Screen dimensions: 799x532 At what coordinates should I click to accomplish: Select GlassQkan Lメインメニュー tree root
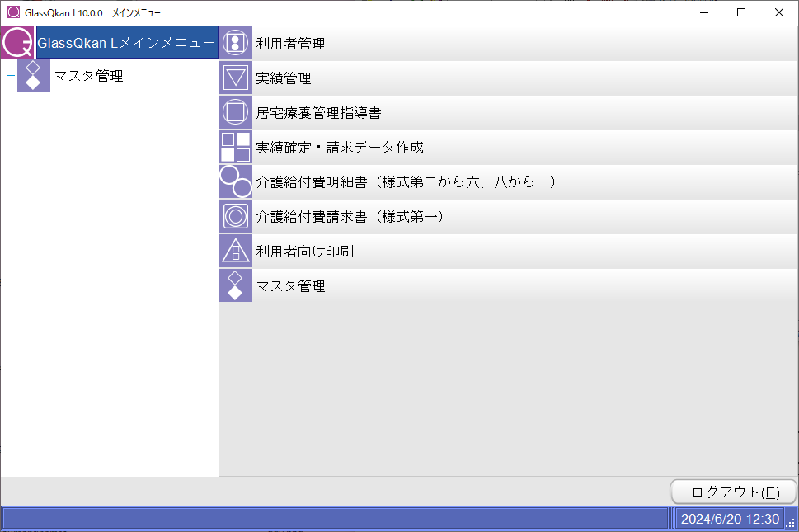click(126, 43)
